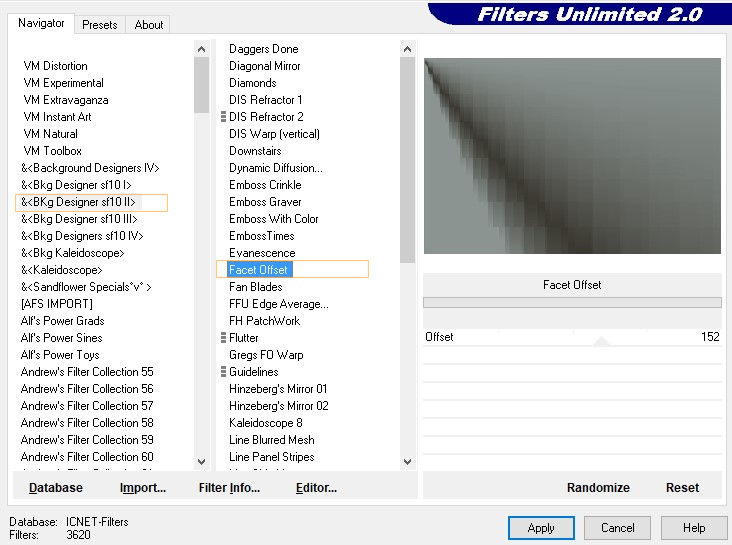The image size is (732, 545).
Task: Switch to the Presets tab
Action: point(99,25)
